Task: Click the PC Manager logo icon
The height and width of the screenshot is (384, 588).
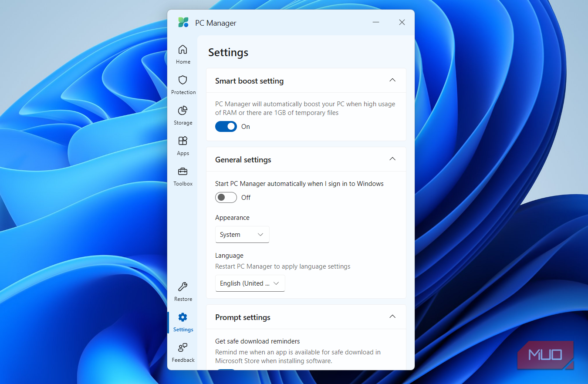Action: click(183, 23)
